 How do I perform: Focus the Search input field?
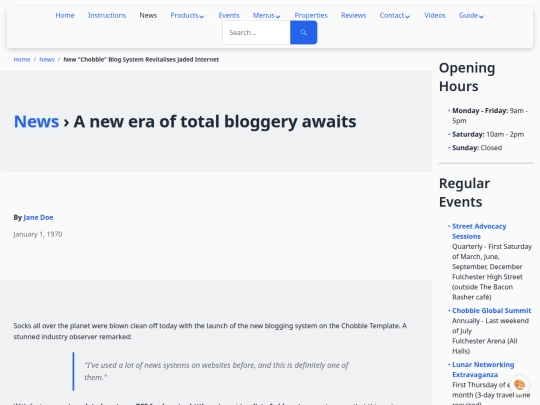coord(257,32)
